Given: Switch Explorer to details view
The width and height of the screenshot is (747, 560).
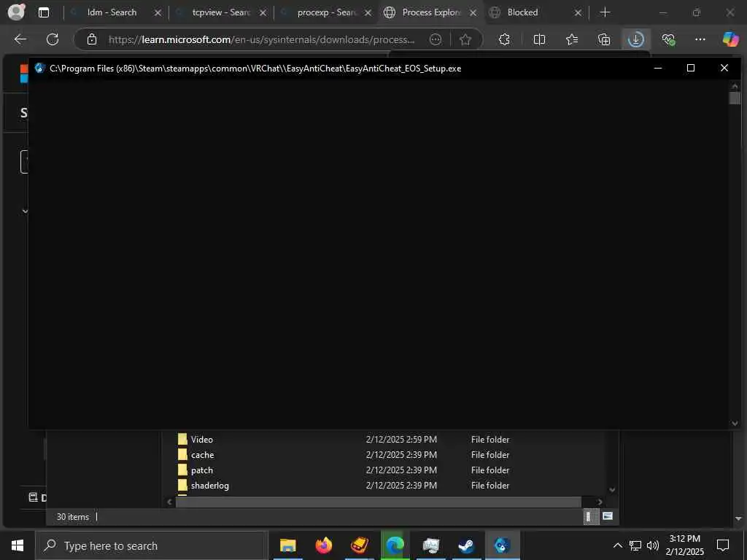Looking at the screenshot, I should tap(591, 517).
